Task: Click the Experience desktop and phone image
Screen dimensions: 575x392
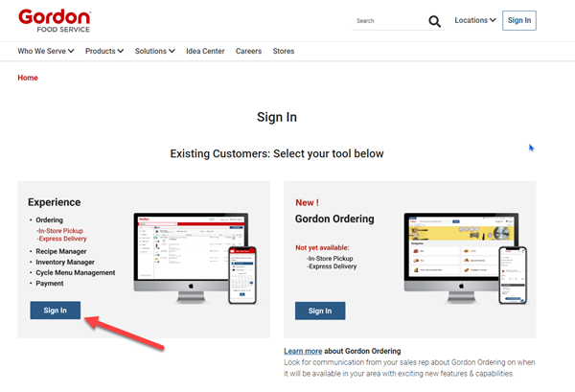Action: coord(195,258)
